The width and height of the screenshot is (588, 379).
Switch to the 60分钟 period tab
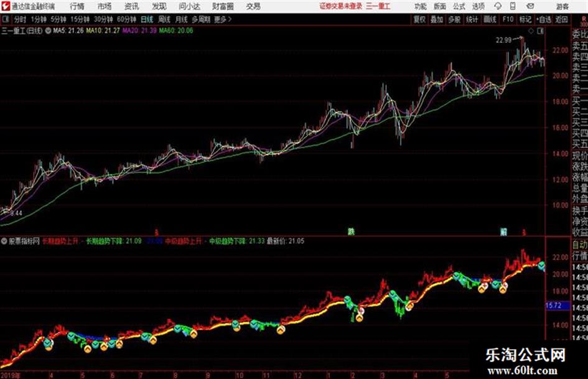point(126,19)
